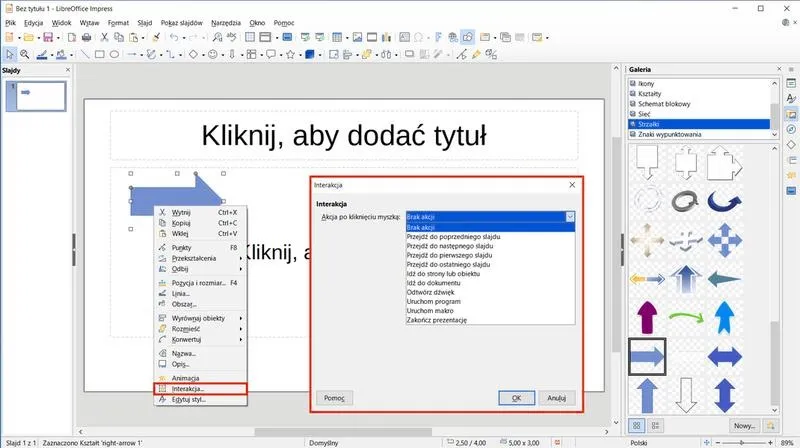This screenshot has width=800, height=448.
Task: Open the Wstaw menu
Action: click(x=89, y=23)
